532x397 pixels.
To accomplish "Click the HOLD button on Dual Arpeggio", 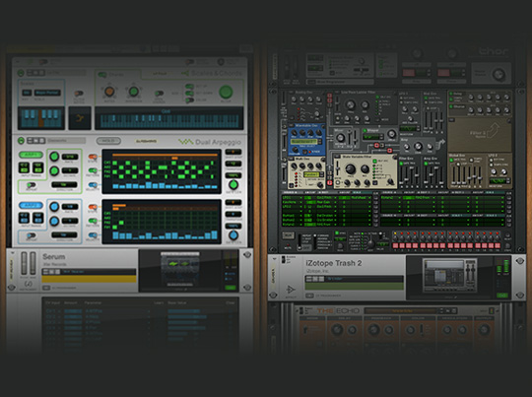I will tap(108, 141).
